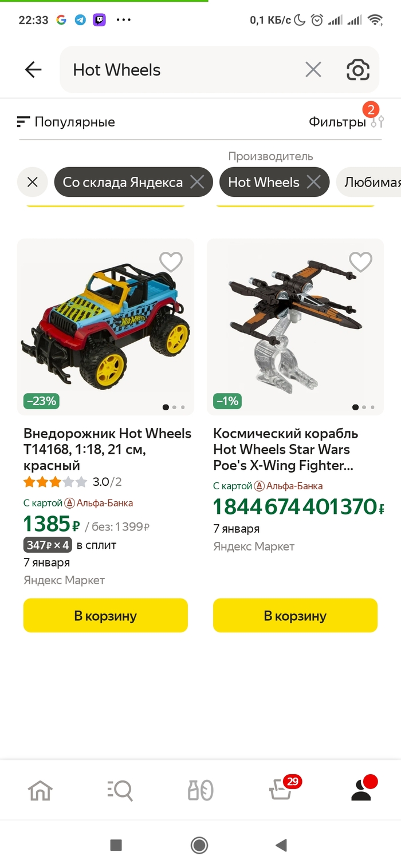Go back using the arrow icon
The image size is (401, 868).
[x=33, y=70]
